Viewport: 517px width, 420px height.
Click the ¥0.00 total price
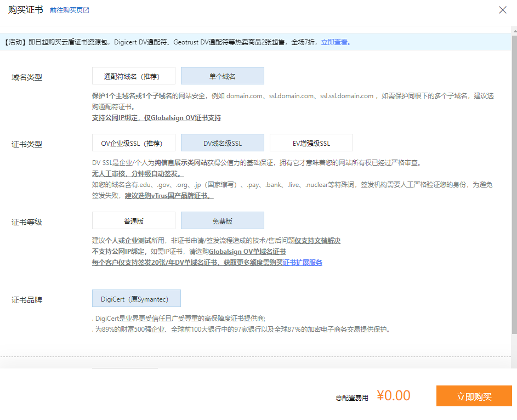tap(394, 395)
